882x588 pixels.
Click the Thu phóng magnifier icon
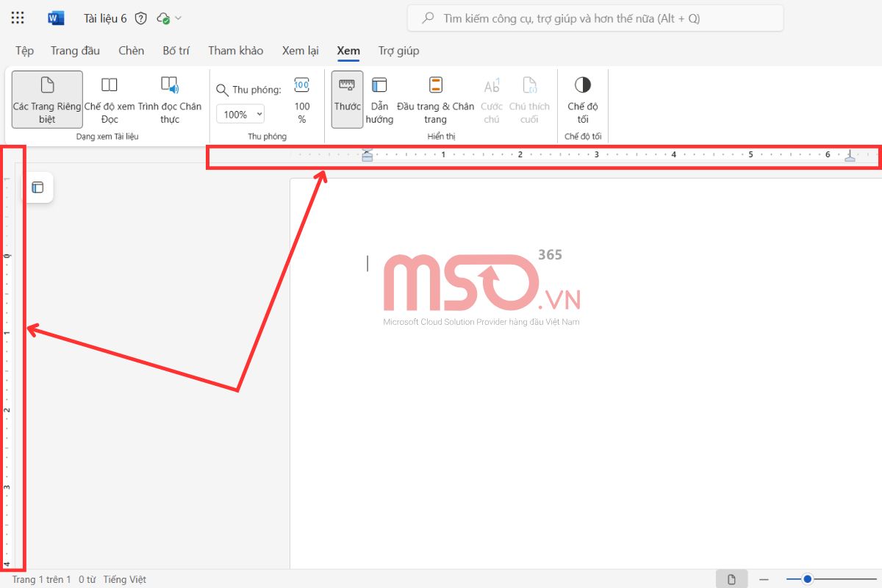(x=223, y=90)
